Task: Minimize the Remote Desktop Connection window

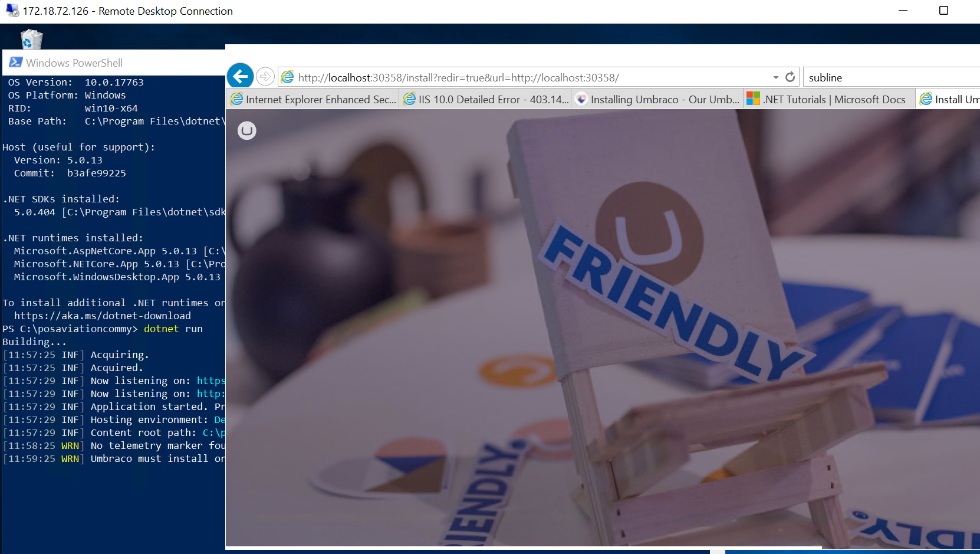Action: (903, 11)
